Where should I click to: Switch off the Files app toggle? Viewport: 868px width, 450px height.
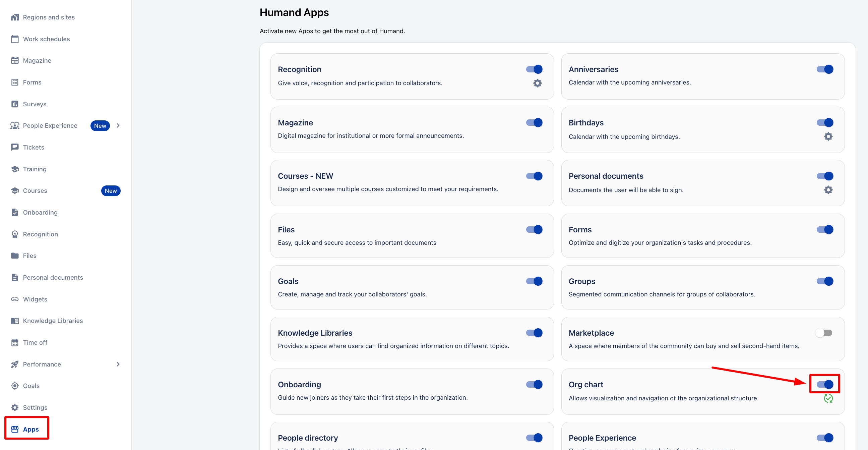tap(534, 230)
